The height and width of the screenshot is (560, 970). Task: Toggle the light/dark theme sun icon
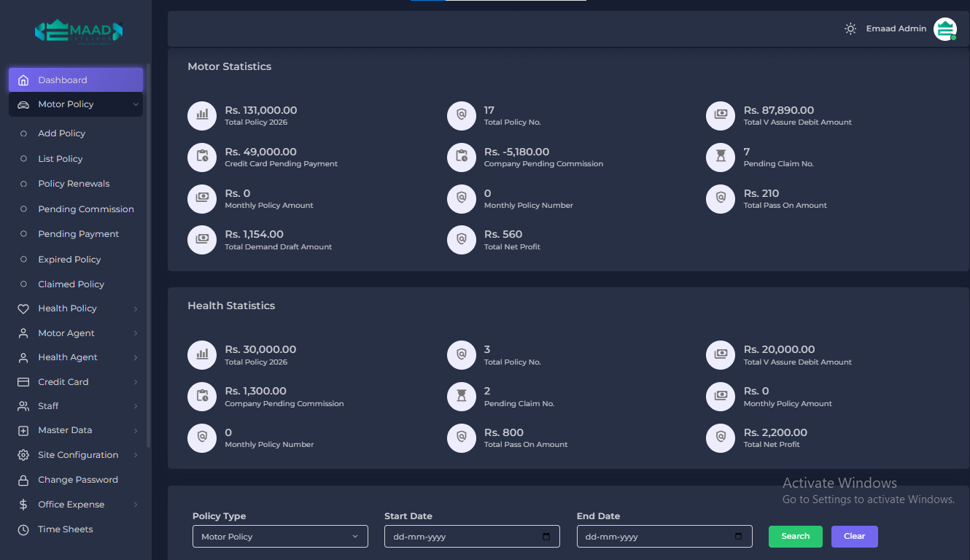point(850,29)
